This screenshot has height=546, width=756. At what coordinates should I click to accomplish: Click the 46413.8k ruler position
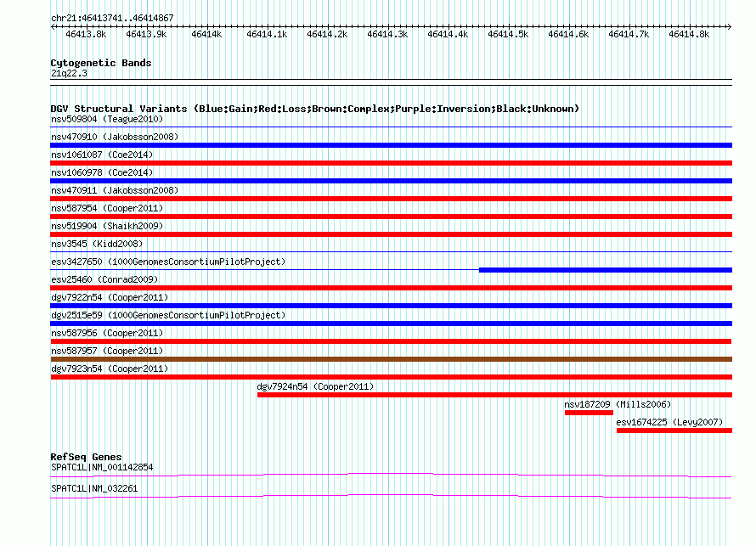[x=86, y=34]
